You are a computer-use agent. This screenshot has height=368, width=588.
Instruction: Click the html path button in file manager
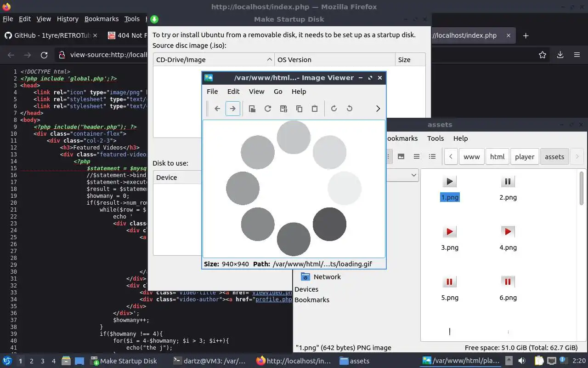pyautogui.click(x=497, y=156)
